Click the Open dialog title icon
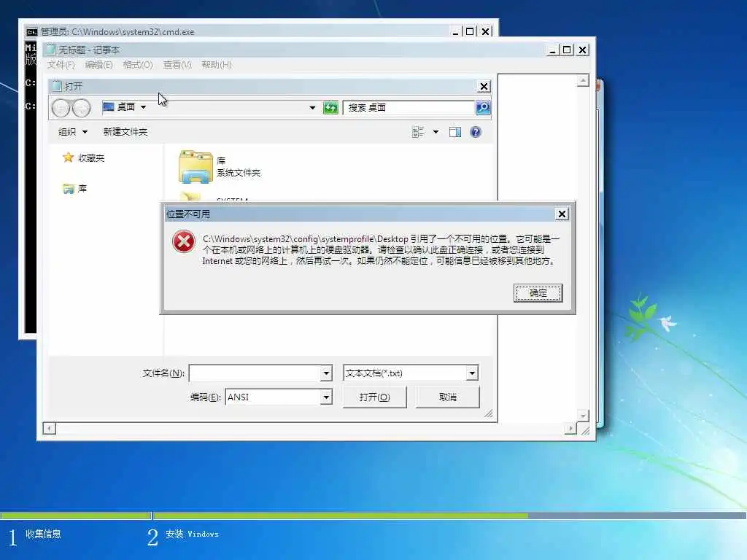This screenshot has width=747, height=560. click(57, 86)
